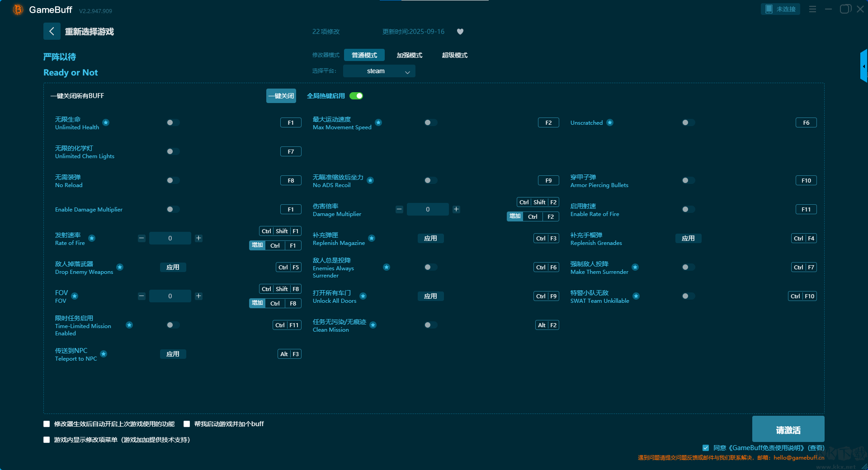
Task: Click the star icon next to Rate of Fire
Action: 92,238
